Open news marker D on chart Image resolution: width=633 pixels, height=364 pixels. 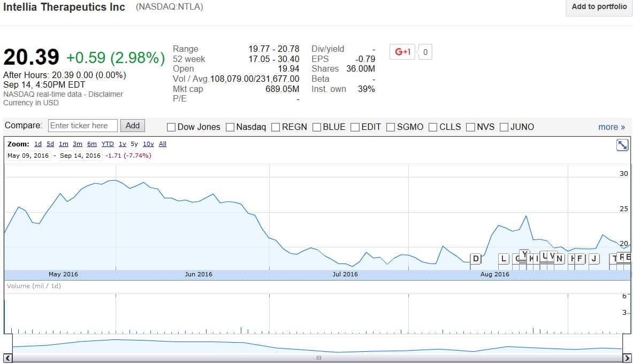tap(476, 259)
